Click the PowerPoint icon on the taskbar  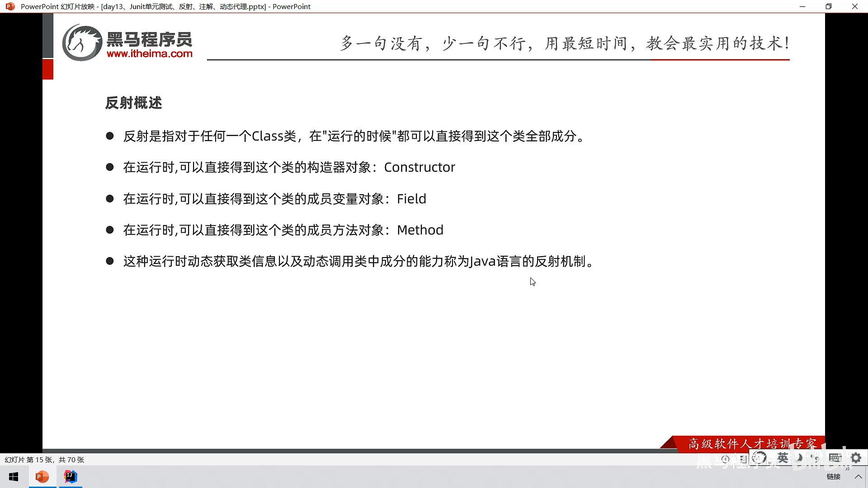click(42, 477)
